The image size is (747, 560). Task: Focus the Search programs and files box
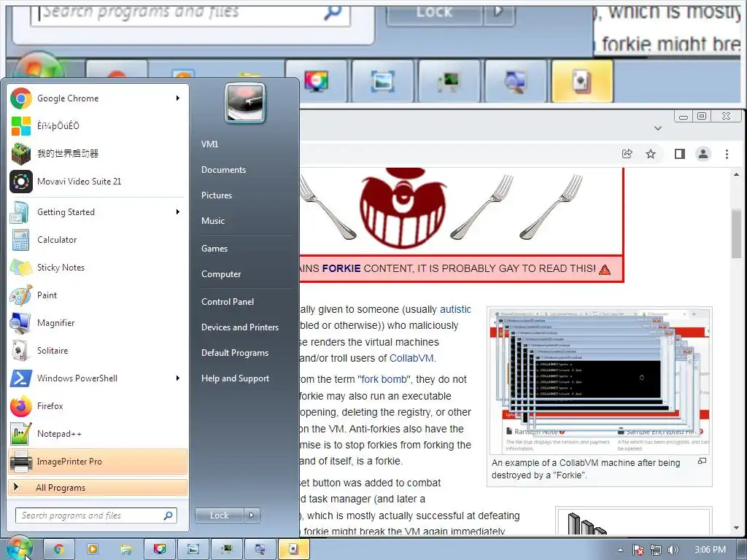point(96,516)
